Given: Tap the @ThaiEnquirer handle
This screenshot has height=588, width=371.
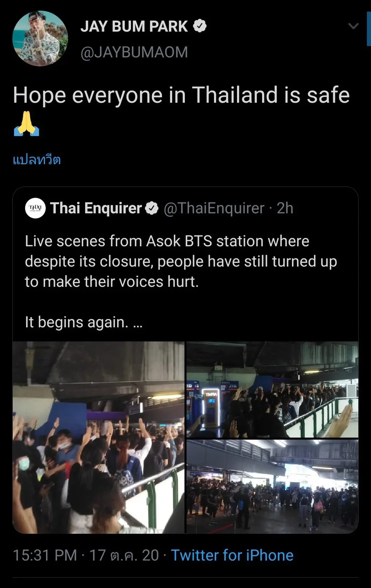Looking at the screenshot, I should (214, 208).
